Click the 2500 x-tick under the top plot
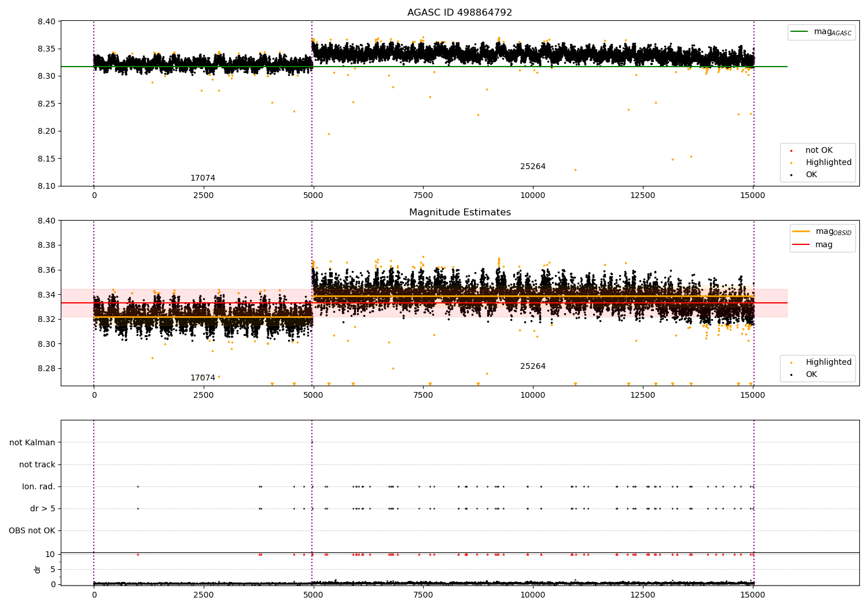 click(x=203, y=196)
